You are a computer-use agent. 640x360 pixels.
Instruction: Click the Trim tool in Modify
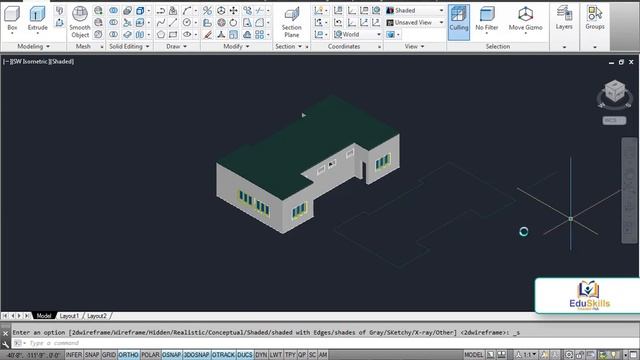point(260,11)
